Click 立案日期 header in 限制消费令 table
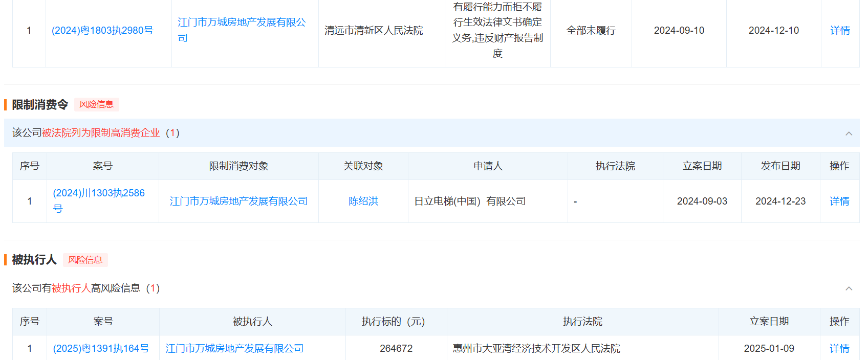868x360 pixels. click(x=702, y=166)
